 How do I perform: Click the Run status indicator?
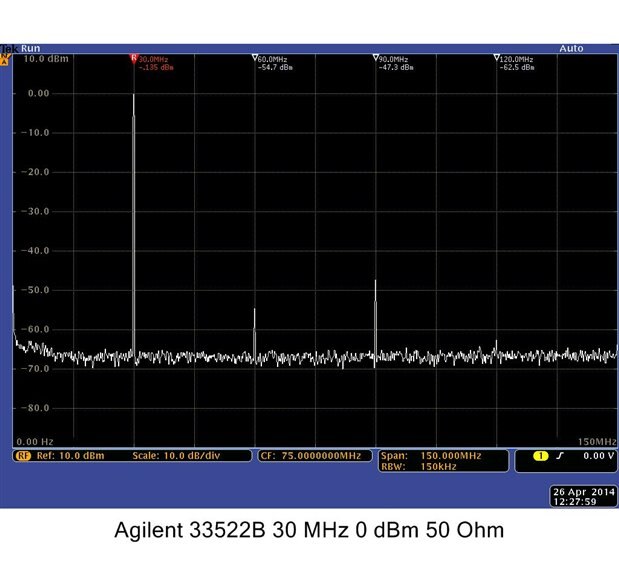[x=30, y=49]
